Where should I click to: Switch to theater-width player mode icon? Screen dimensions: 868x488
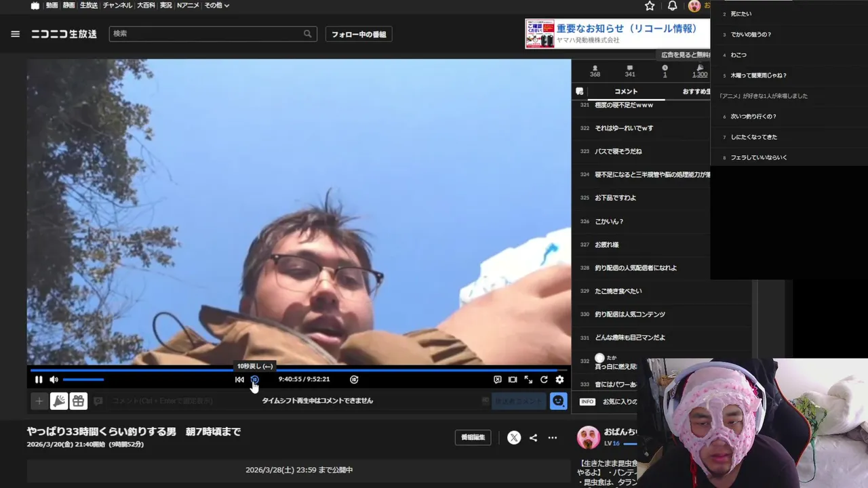[x=513, y=380]
